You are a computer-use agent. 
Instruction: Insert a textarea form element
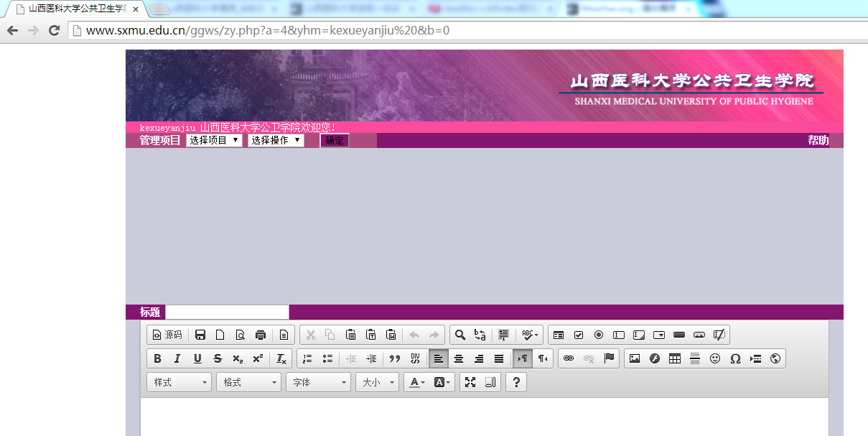click(x=639, y=335)
